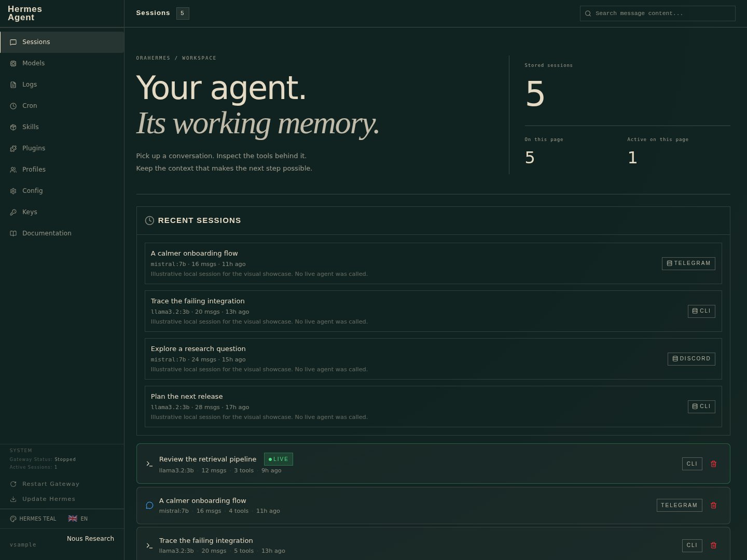This screenshot has width=747, height=560.
Task: Click the Keys key icon
Action: pyautogui.click(x=13, y=212)
